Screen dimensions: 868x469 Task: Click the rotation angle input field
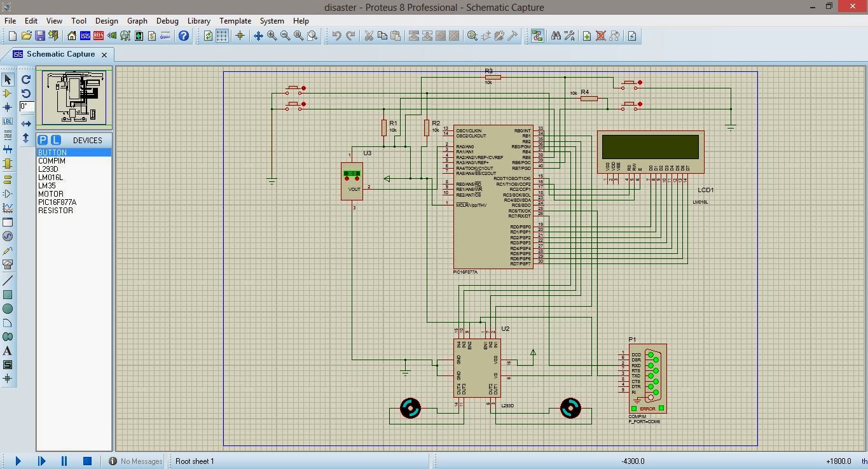(x=26, y=106)
